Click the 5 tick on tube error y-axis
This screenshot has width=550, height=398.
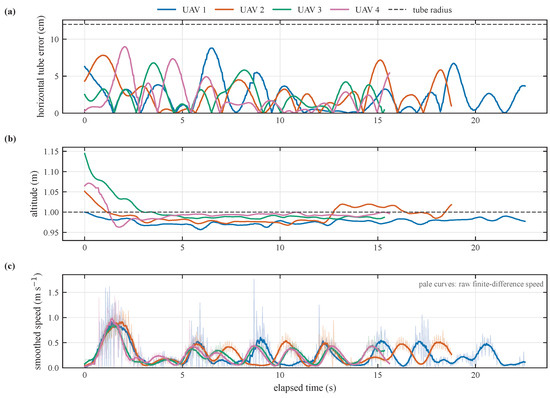click(x=57, y=76)
